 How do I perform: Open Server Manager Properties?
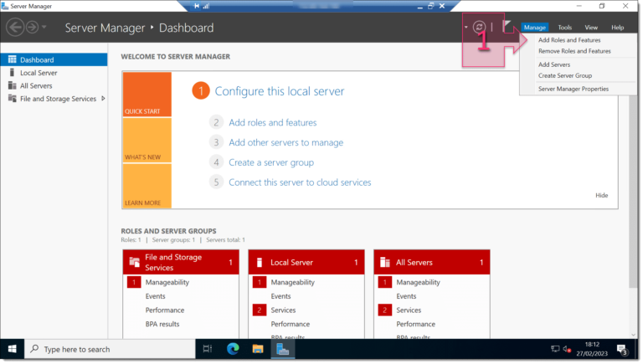574,89
